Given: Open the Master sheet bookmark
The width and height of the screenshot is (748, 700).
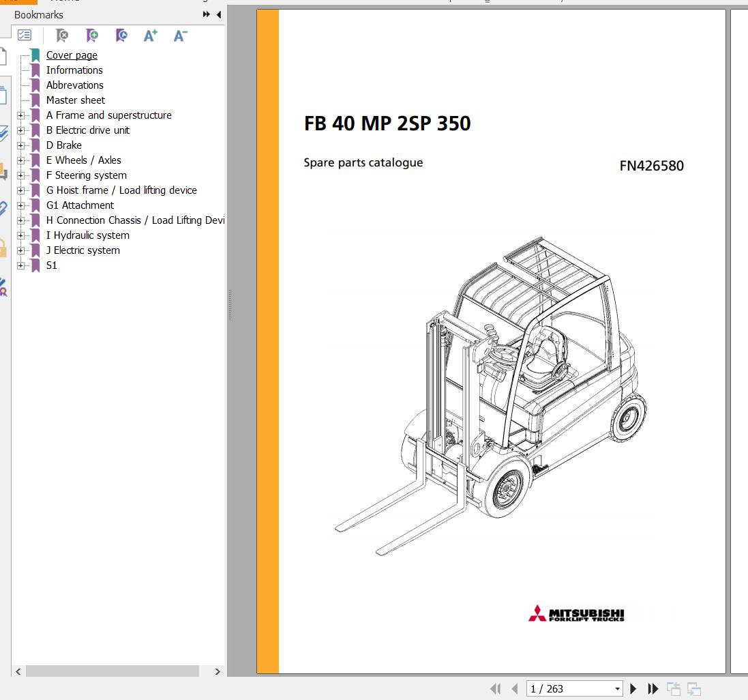Looking at the screenshot, I should [76, 100].
